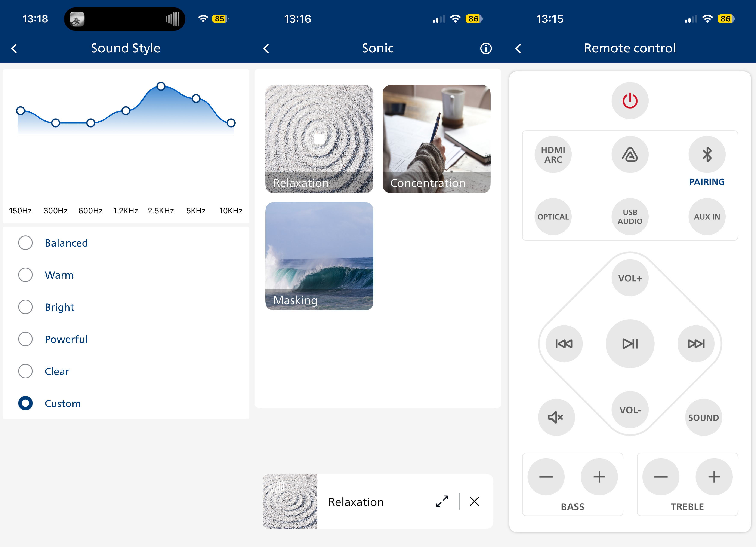Tap the red power icon

[630, 101]
